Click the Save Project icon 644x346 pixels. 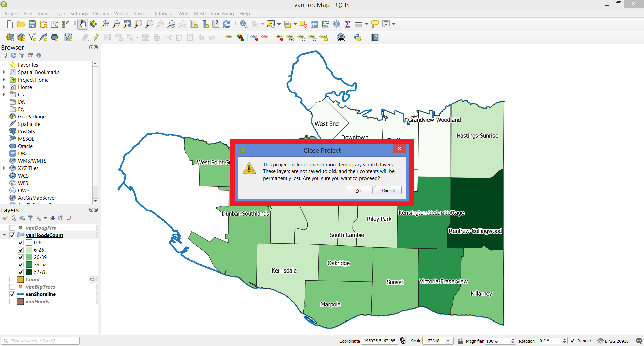click(32, 24)
